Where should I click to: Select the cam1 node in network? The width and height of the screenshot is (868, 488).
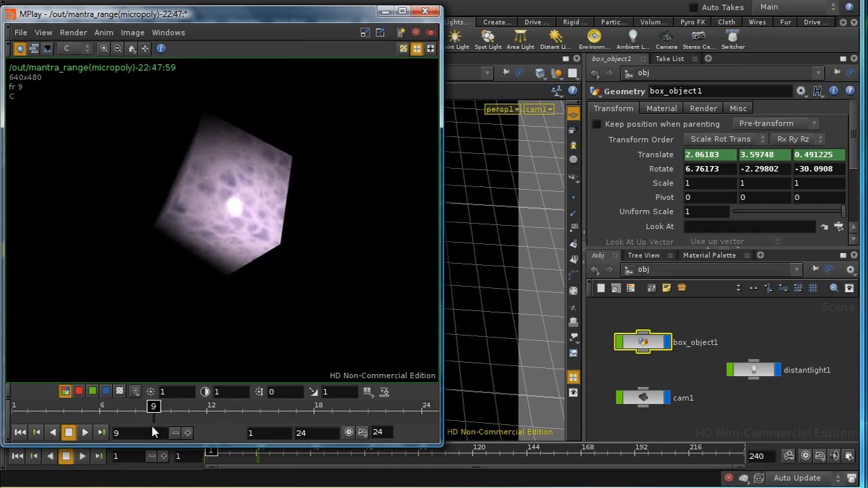click(643, 398)
